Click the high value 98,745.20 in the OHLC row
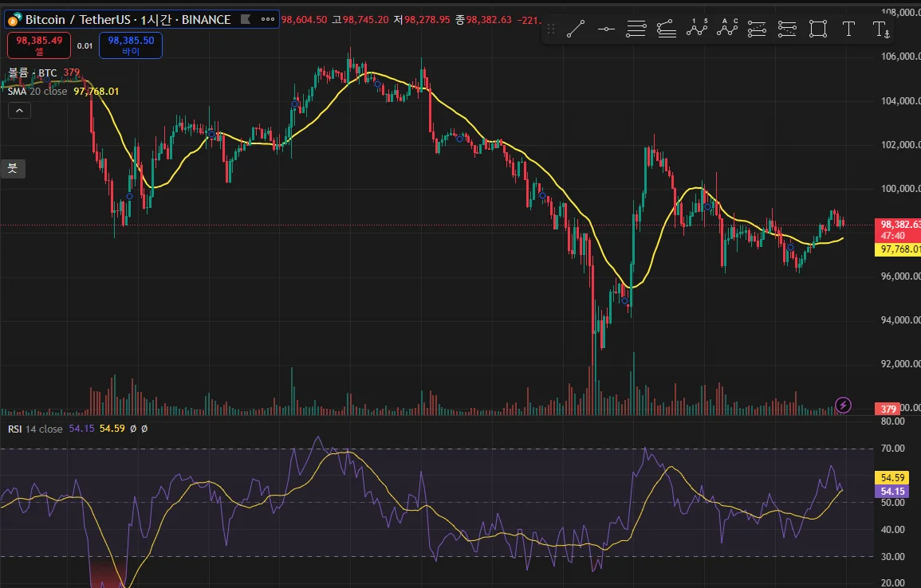Viewport: 921px width, 588px height. point(365,20)
